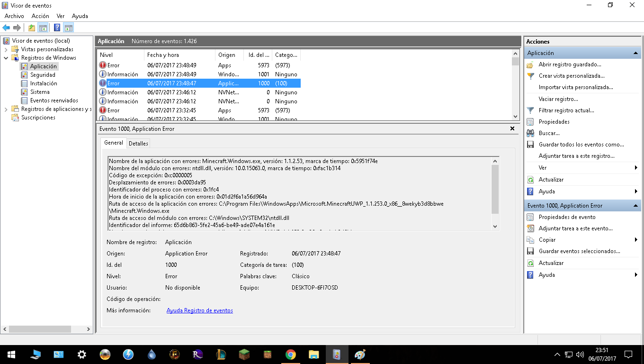Viewport: 644px width, 364px height.
Task: Switch to the Detalles tab
Action: click(138, 143)
